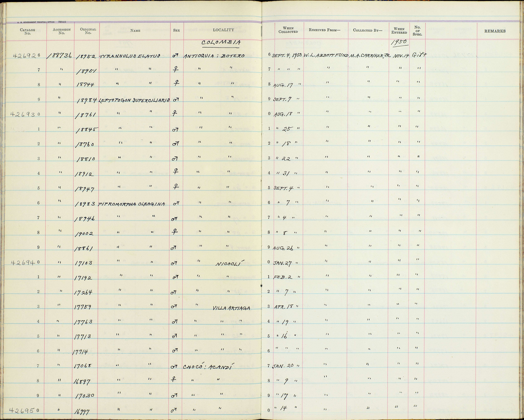Click the 'Original No.' column header
The width and height of the screenshot is (524, 420).
click(88, 31)
